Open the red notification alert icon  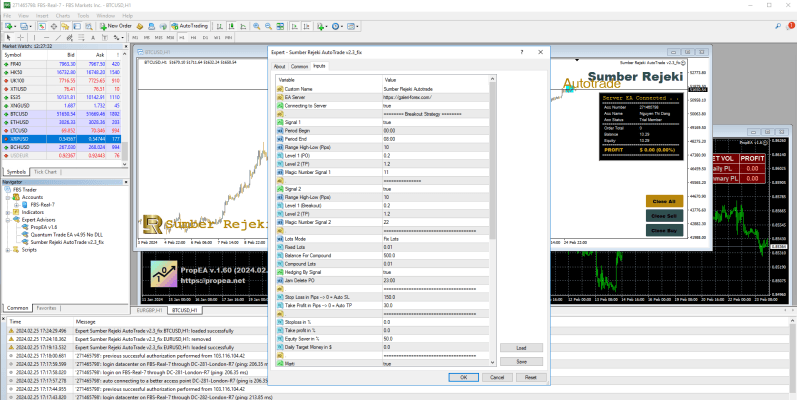pyautogui.click(x=791, y=25)
